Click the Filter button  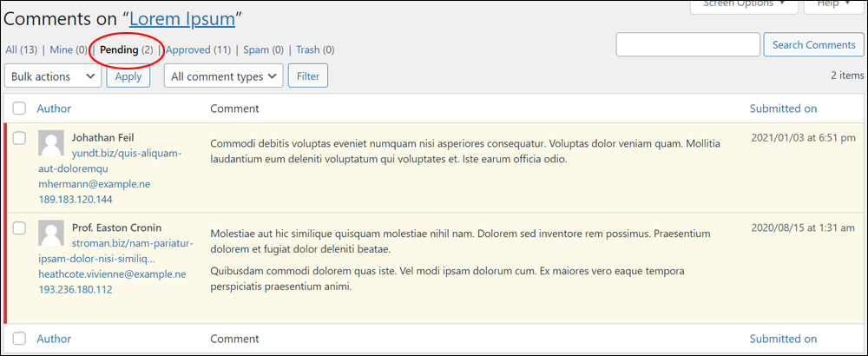tap(308, 76)
